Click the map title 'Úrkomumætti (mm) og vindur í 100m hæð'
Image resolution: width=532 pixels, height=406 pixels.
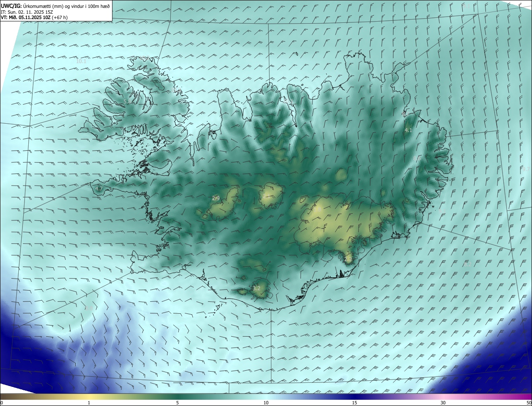(x=66, y=6)
